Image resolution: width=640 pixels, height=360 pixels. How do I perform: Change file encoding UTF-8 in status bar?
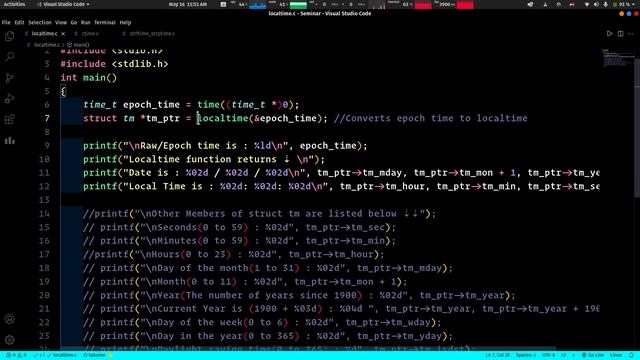click(x=549, y=355)
